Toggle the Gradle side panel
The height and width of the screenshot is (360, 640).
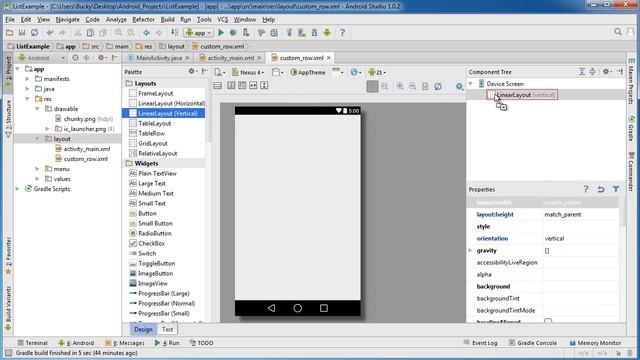pyautogui.click(x=631, y=129)
